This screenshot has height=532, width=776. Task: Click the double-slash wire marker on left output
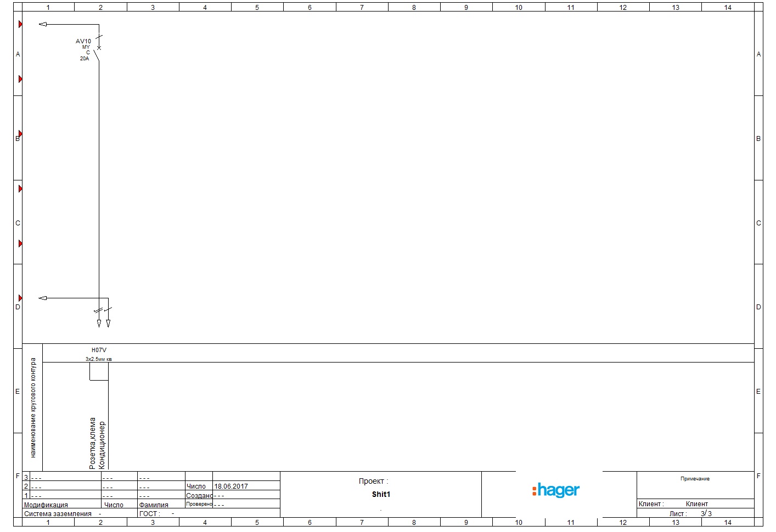click(98, 311)
